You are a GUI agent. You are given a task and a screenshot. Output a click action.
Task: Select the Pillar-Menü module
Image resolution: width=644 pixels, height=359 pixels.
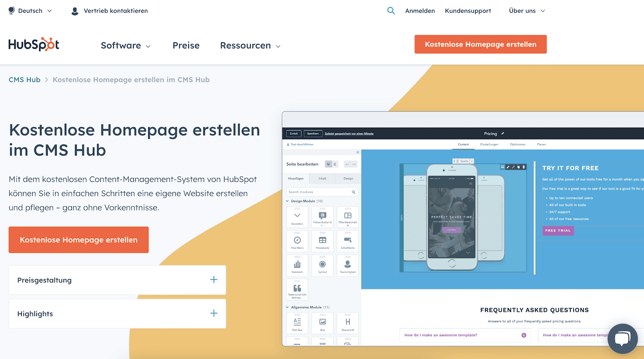click(x=297, y=241)
